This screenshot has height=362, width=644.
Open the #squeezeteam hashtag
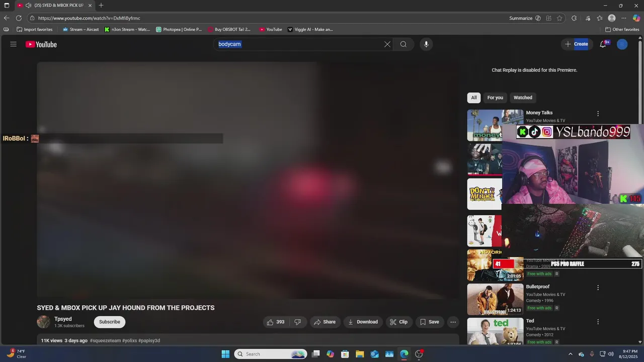(x=105, y=340)
